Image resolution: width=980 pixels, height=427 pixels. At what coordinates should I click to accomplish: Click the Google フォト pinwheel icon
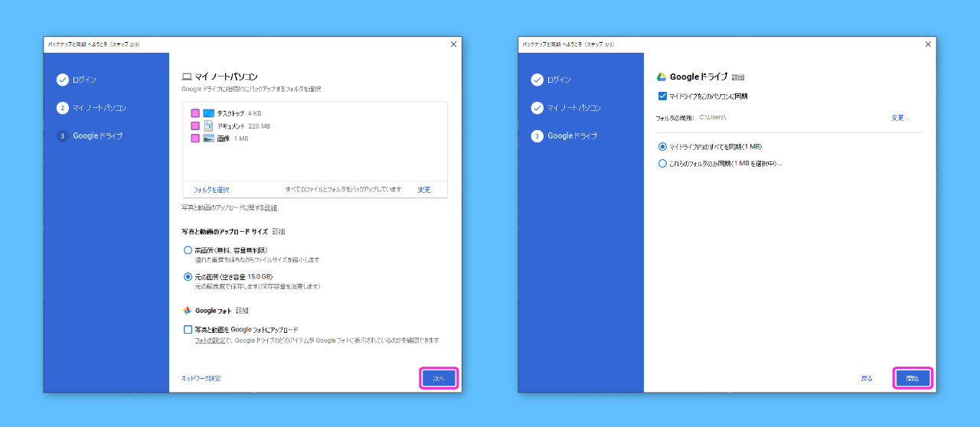click(187, 311)
